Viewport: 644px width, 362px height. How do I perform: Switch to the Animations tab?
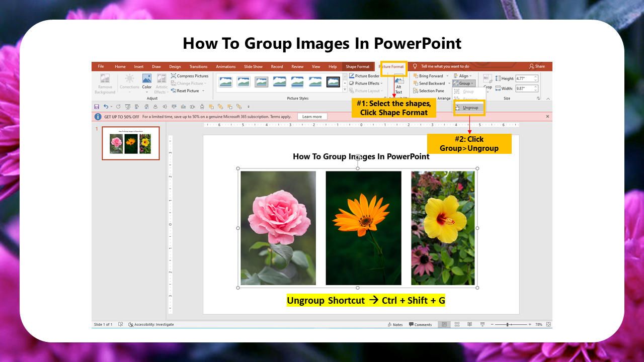226,66
